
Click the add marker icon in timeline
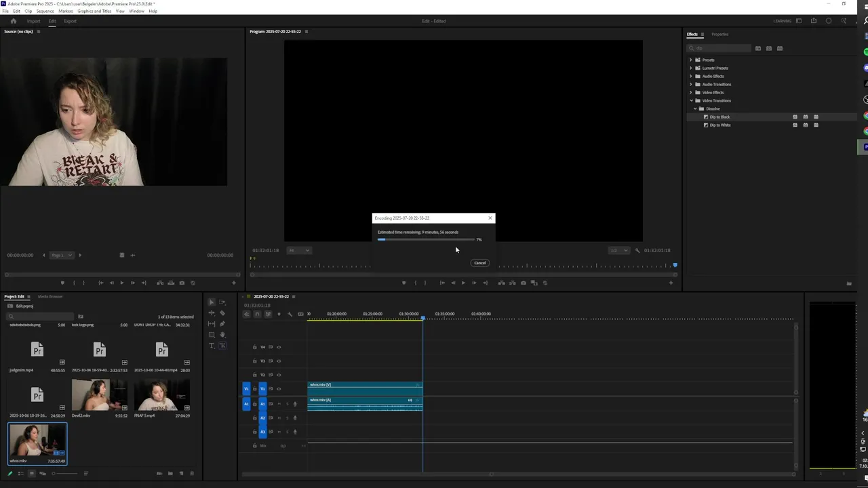point(279,314)
